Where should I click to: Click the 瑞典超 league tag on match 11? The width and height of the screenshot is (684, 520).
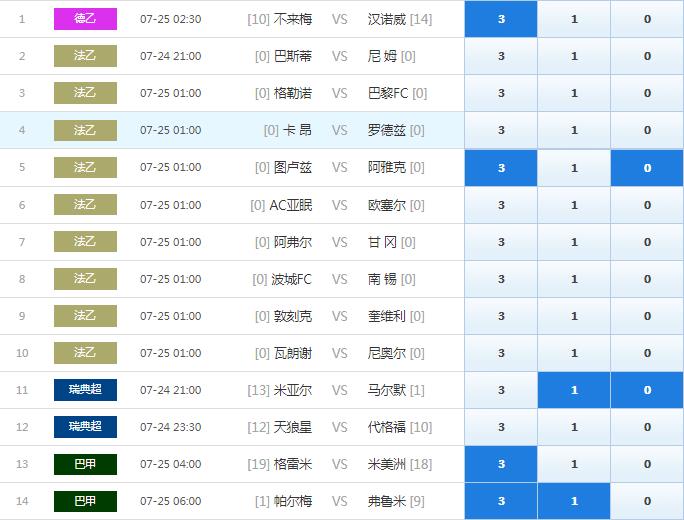[85, 390]
